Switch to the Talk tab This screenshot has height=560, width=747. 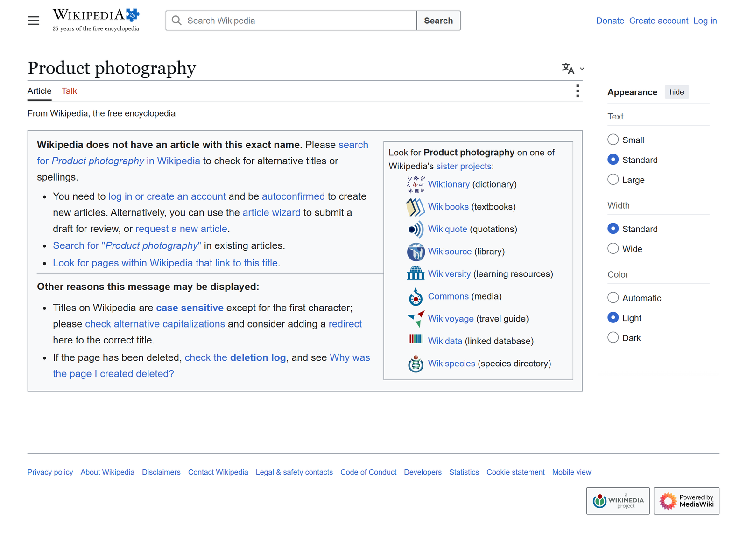tap(69, 91)
